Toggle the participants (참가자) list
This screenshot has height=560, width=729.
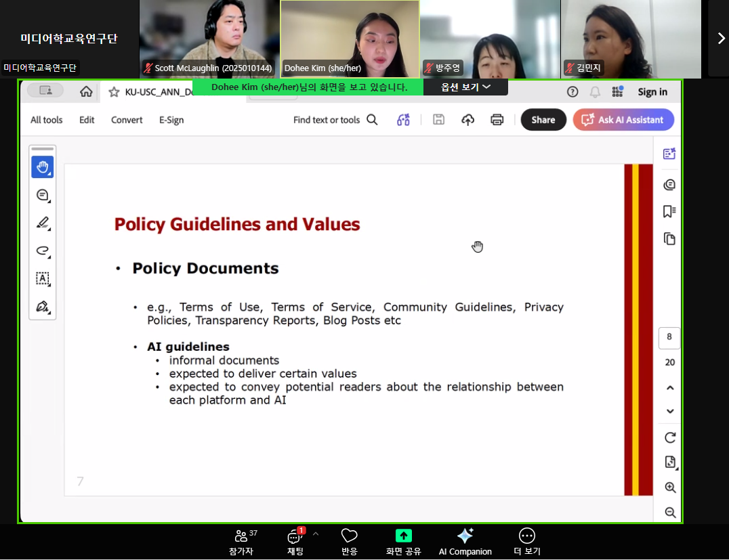coord(241,541)
